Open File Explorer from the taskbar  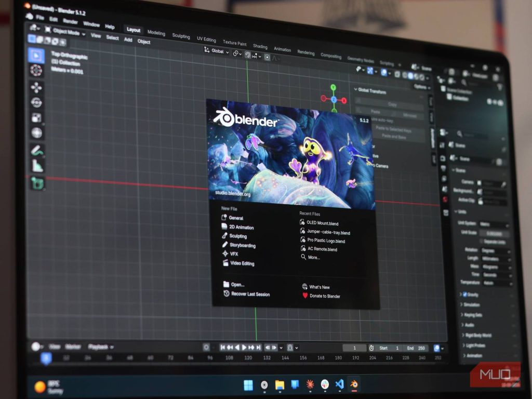(x=280, y=385)
